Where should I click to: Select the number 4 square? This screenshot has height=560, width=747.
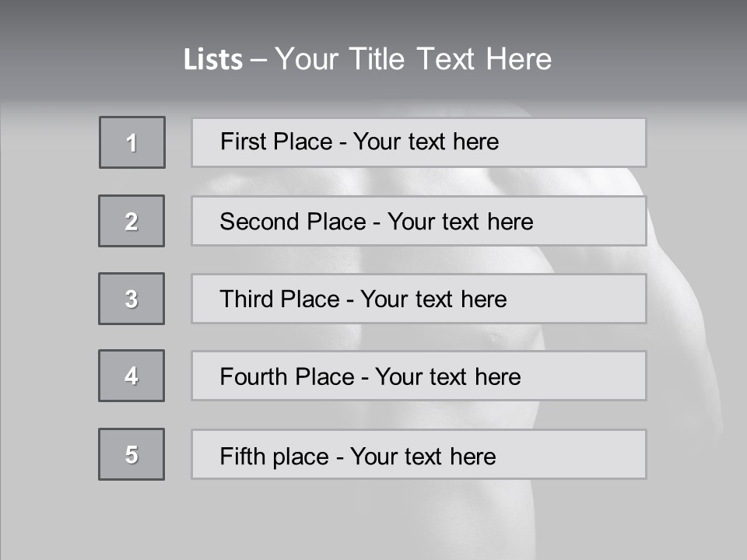[132, 376]
